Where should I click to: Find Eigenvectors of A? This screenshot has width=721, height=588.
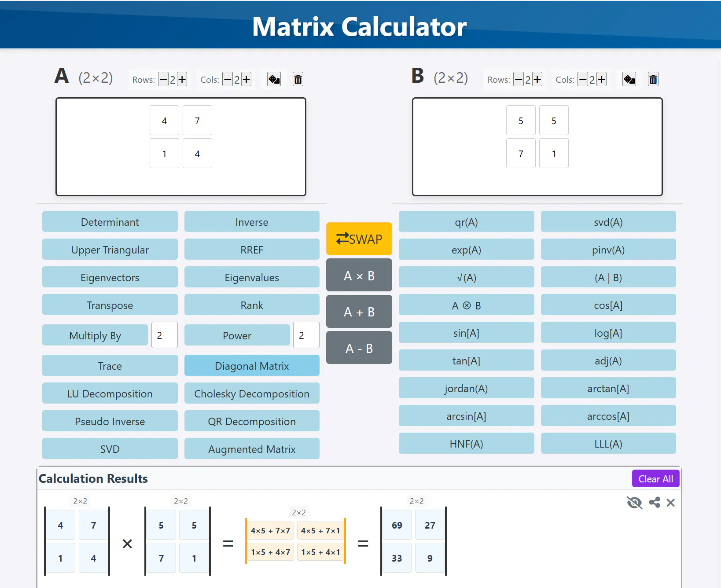[x=110, y=277]
